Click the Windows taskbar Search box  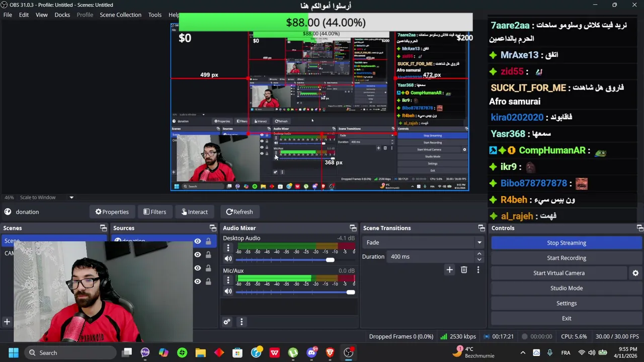click(x=70, y=352)
